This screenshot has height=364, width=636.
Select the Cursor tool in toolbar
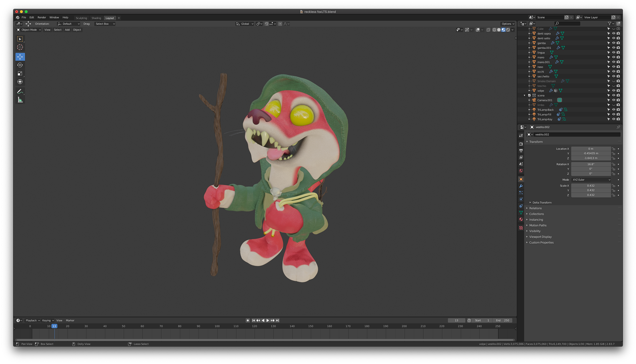(20, 47)
